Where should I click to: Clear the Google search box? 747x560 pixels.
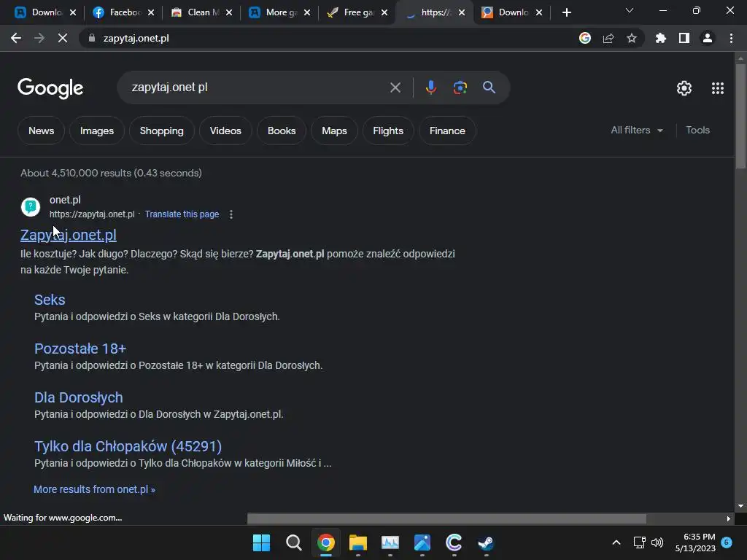point(395,87)
